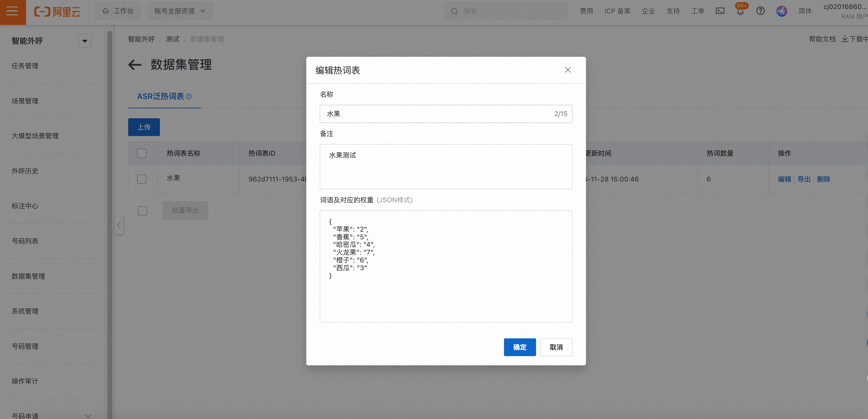Click the Aliyun logo
This screenshot has width=868, height=419.
coord(57,12)
